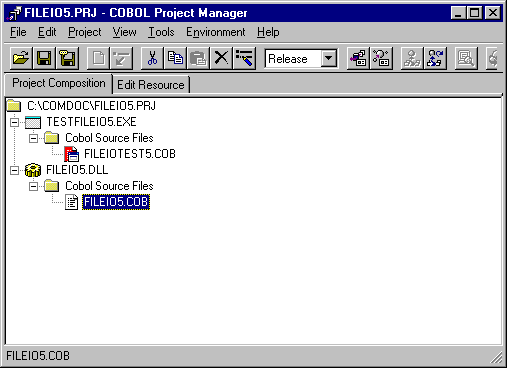This screenshot has width=507, height=368.
Task: Click the Copy pages icon
Action: (175, 58)
